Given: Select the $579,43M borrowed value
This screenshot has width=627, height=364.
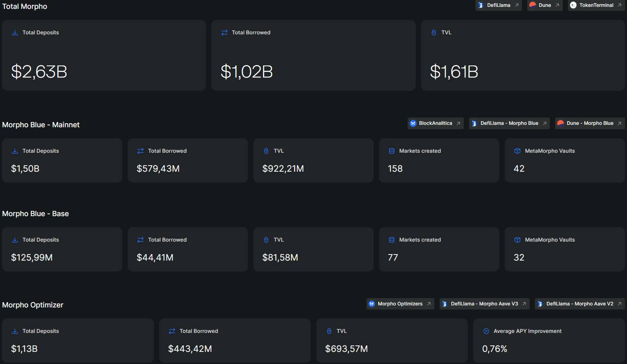Looking at the screenshot, I should click(158, 169).
